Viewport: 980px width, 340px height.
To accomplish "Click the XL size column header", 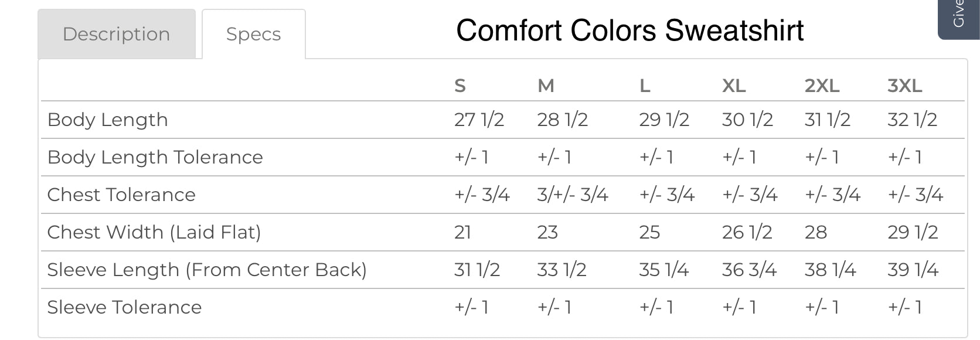I will tap(734, 86).
